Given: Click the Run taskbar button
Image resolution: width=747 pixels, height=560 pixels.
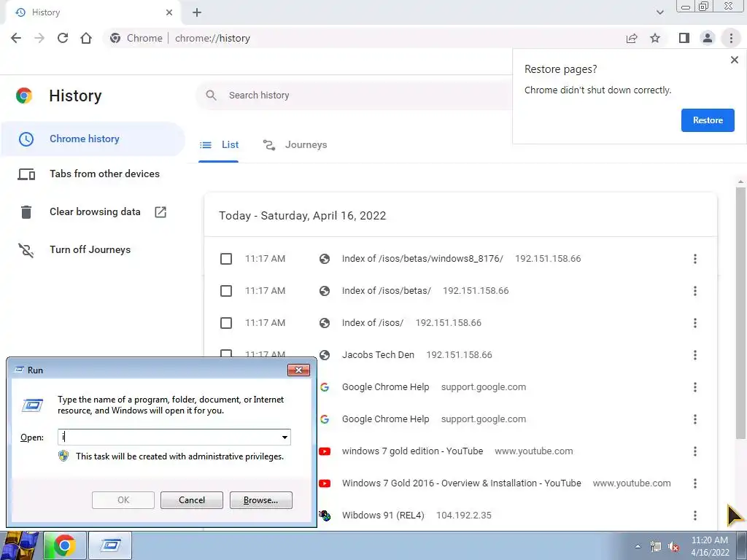Looking at the screenshot, I should pyautogui.click(x=110, y=545).
